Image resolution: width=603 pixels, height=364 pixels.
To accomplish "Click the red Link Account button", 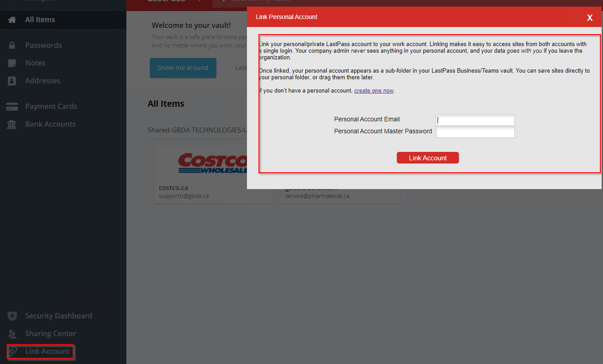I will pos(427,158).
